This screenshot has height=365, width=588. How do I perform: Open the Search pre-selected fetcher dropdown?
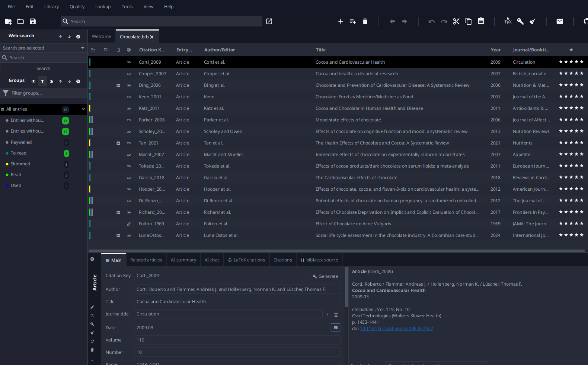44,48
